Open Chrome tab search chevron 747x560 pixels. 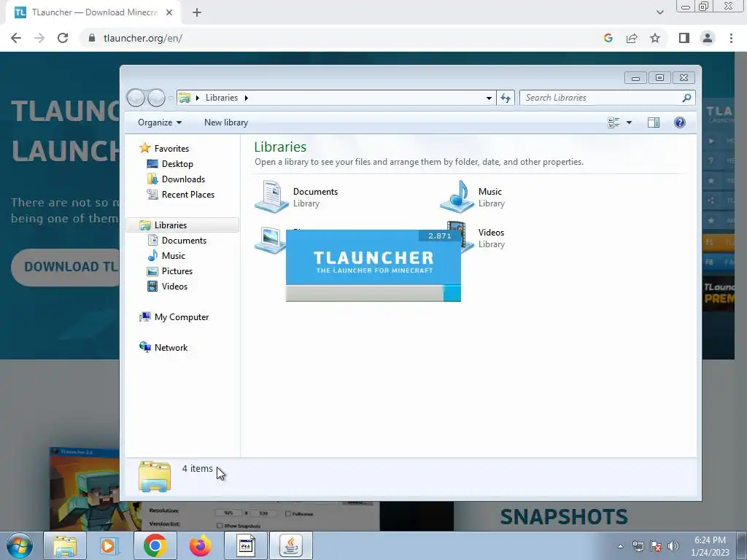click(659, 12)
